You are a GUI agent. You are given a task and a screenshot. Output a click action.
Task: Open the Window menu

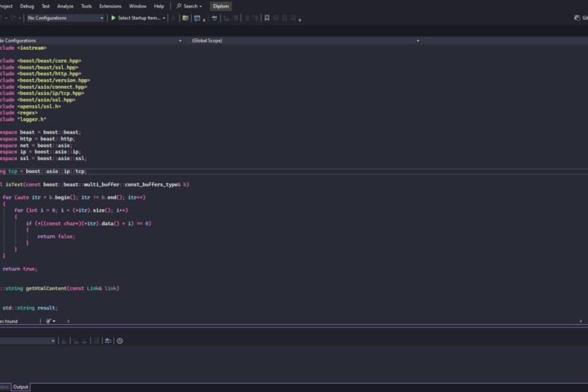click(x=138, y=6)
